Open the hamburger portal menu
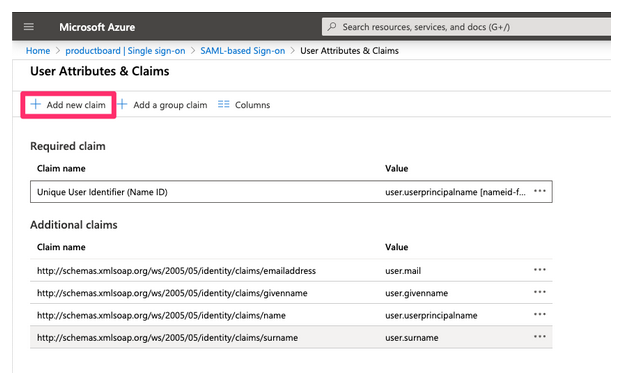The width and height of the screenshot is (636, 373). click(29, 27)
